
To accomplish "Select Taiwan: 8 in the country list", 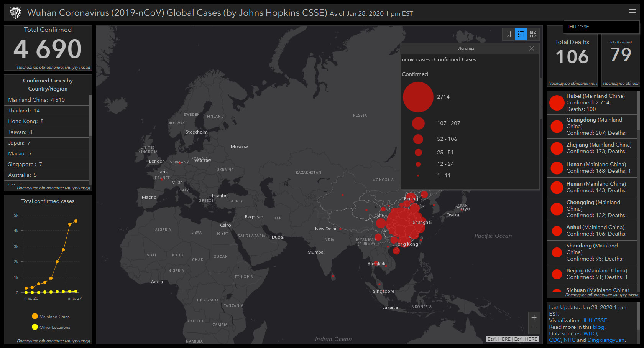I will coord(46,132).
